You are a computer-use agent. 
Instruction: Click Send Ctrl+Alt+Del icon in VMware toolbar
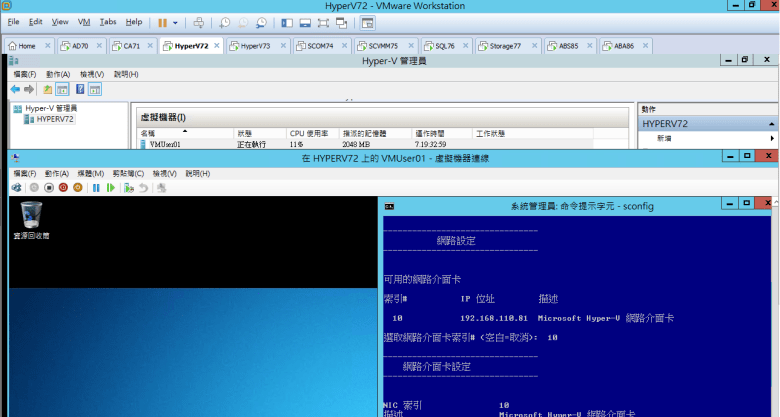pos(199,21)
